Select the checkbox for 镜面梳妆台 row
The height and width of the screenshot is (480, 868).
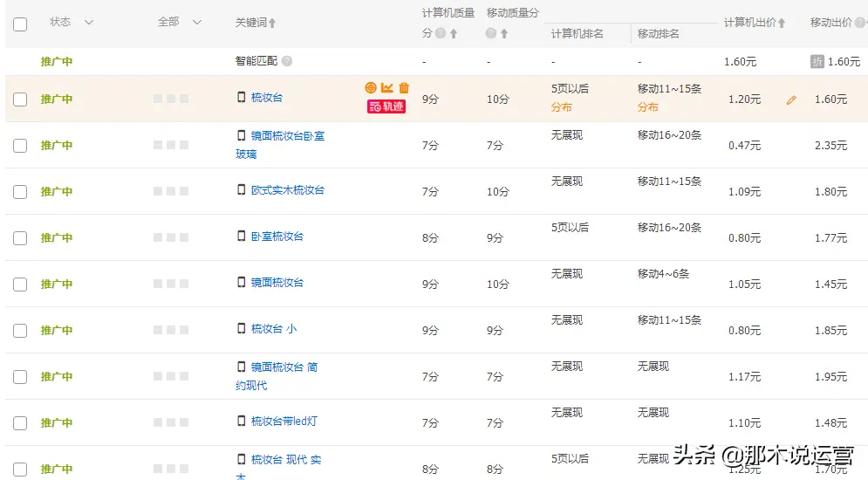pos(20,285)
